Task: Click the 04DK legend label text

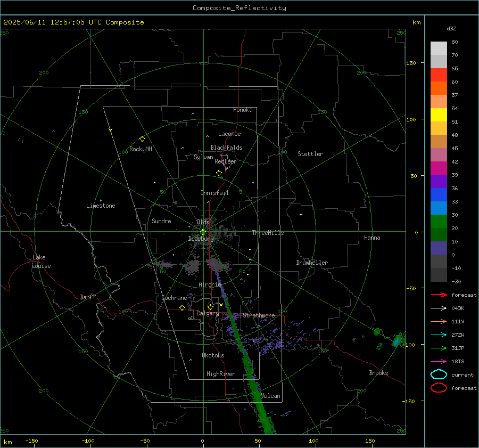Action: coord(458,308)
